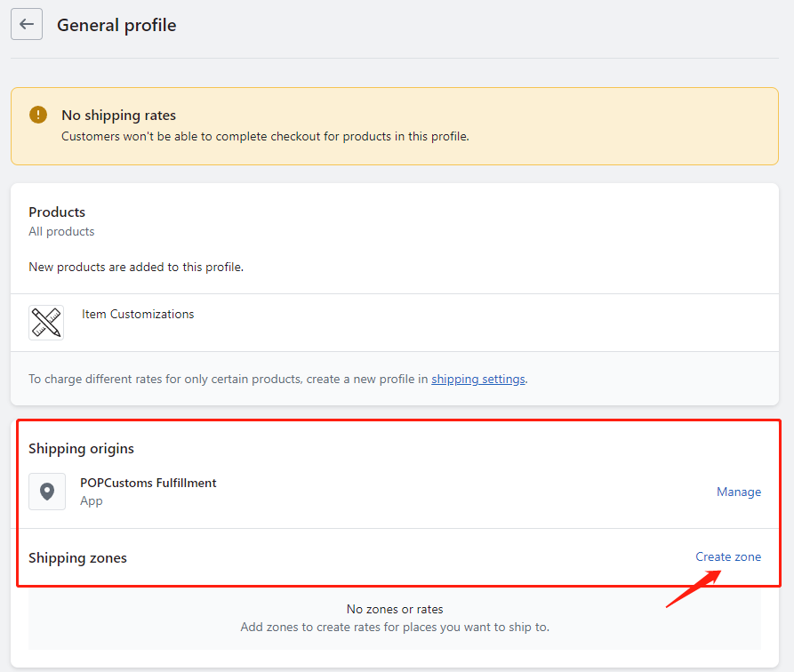This screenshot has height=672, width=794.
Task: Open the shipping settings link
Action: click(478, 379)
